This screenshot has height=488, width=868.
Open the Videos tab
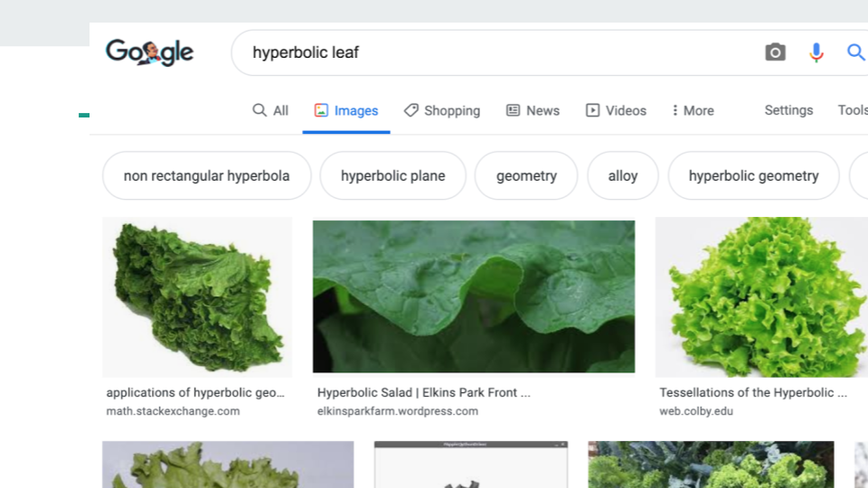(x=616, y=110)
